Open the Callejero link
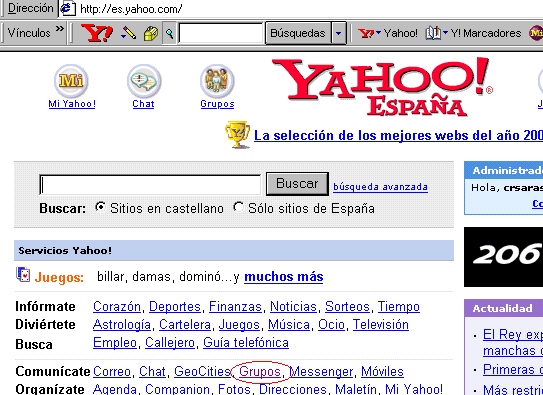The height and width of the screenshot is (395, 543). tap(170, 343)
